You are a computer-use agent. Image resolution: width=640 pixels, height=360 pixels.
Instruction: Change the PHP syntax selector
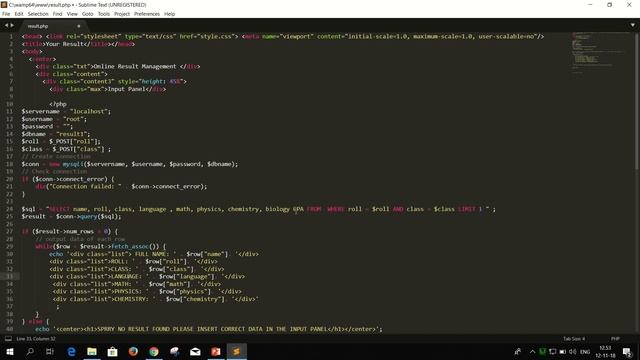pyautogui.click(x=615, y=339)
